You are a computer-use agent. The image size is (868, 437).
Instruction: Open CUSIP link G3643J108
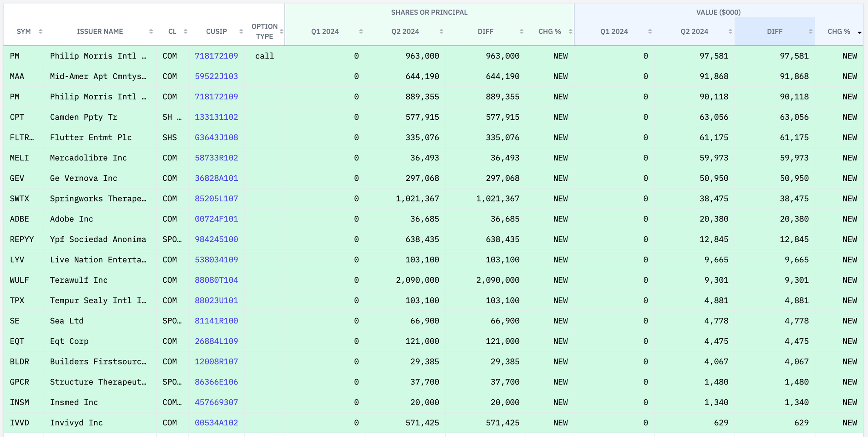pos(216,137)
